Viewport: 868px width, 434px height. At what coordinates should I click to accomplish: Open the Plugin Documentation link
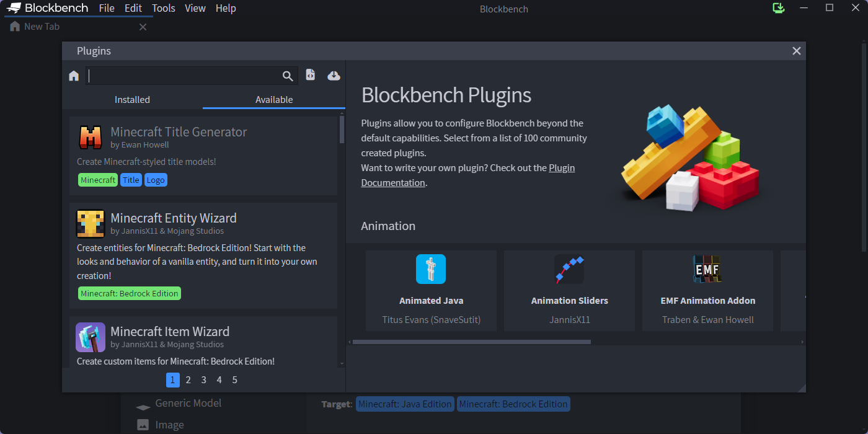coord(562,168)
